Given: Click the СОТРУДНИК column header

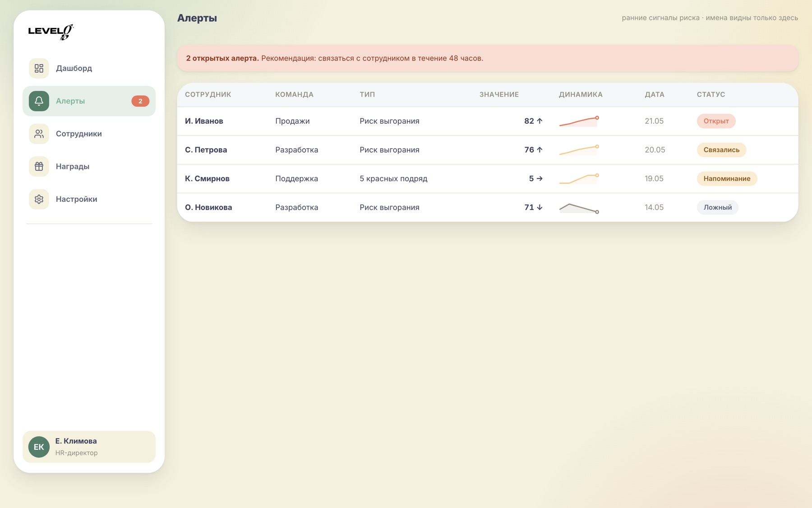Looking at the screenshot, I should pos(208,94).
